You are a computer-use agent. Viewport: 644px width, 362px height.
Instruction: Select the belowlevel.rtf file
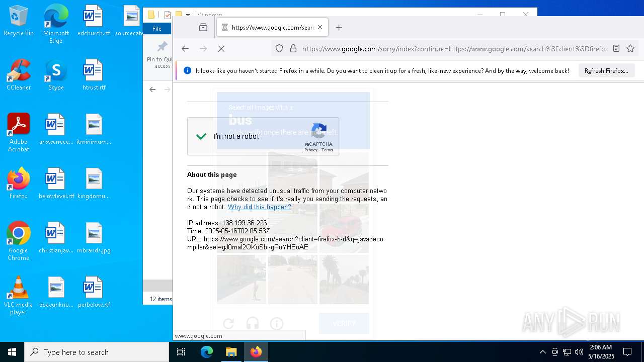[x=56, y=183]
